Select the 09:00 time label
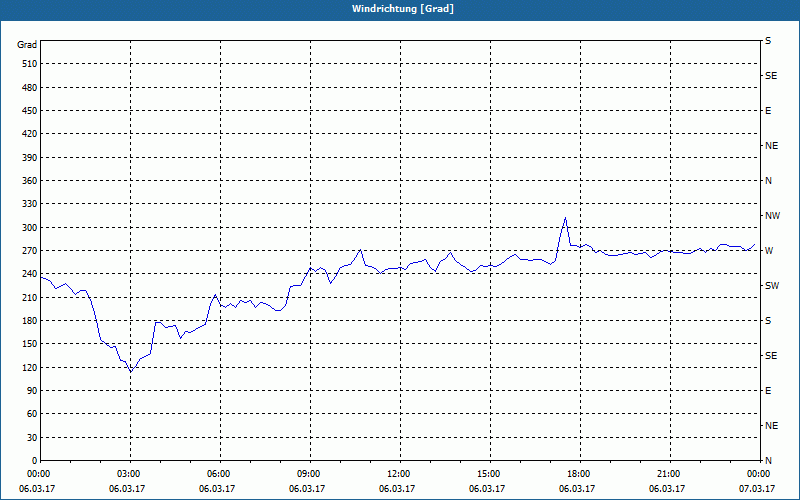 tap(310, 474)
